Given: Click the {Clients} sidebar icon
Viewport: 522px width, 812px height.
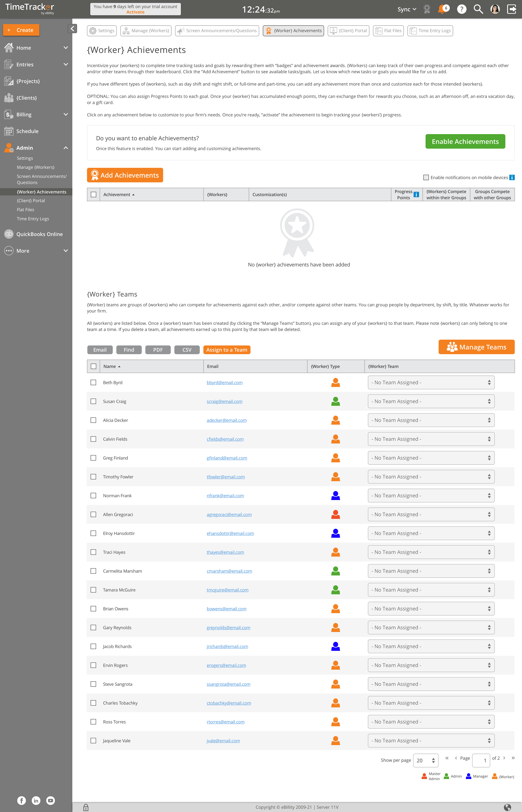Looking at the screenshot, I should (9, 98).
